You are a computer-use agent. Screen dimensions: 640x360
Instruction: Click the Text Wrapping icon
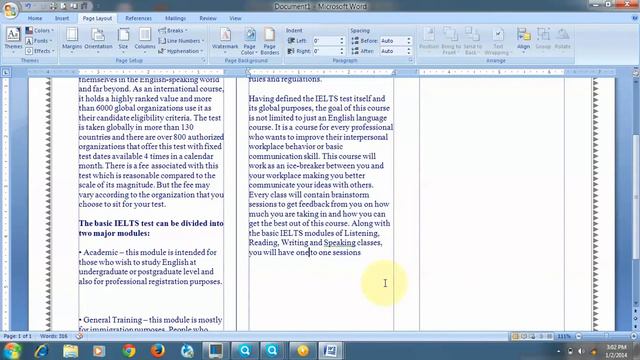pos(498,40)
